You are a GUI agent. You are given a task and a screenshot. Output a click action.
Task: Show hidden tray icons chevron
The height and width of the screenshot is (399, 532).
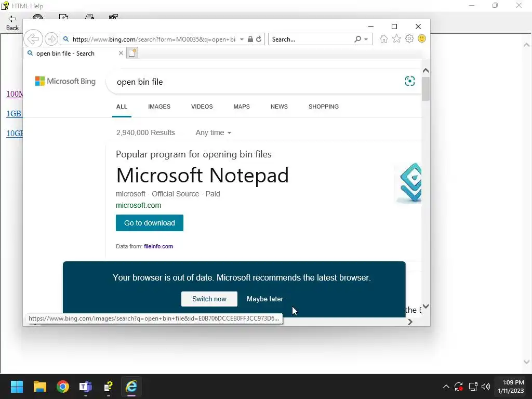(446, 387)
